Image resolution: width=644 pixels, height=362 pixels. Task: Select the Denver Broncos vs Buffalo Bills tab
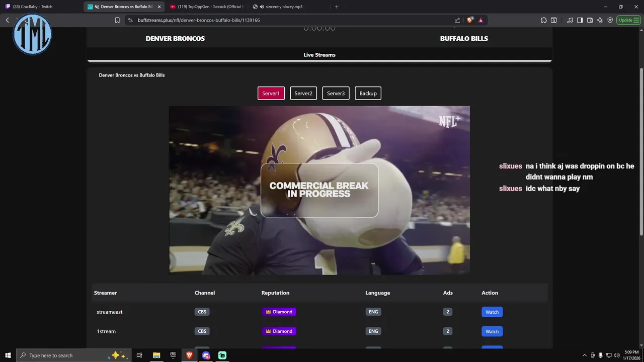click(124, 7)
